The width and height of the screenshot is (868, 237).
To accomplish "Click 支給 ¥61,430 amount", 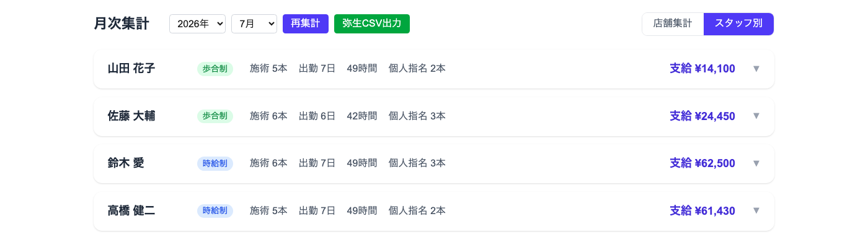I will point(702,210).
